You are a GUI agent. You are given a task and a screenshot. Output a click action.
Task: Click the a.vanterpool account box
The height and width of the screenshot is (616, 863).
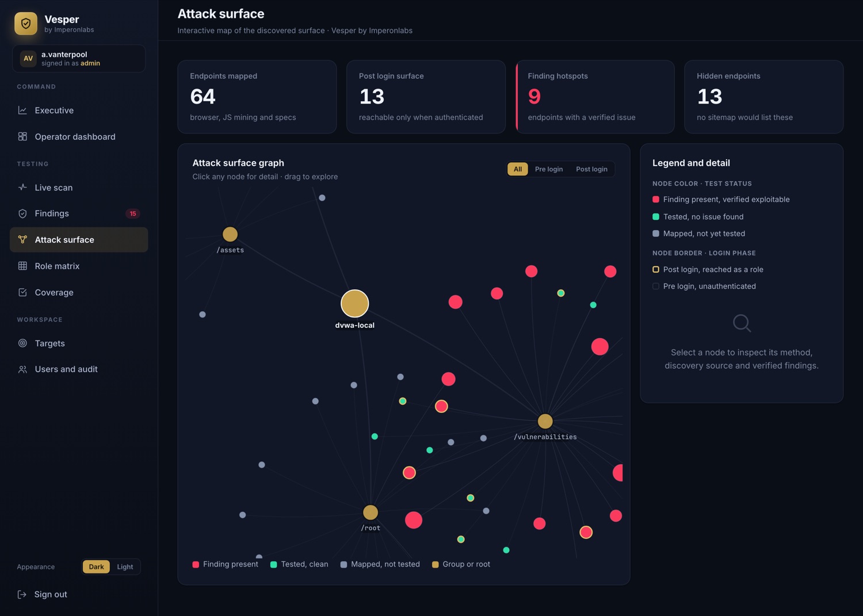(79, 59)
